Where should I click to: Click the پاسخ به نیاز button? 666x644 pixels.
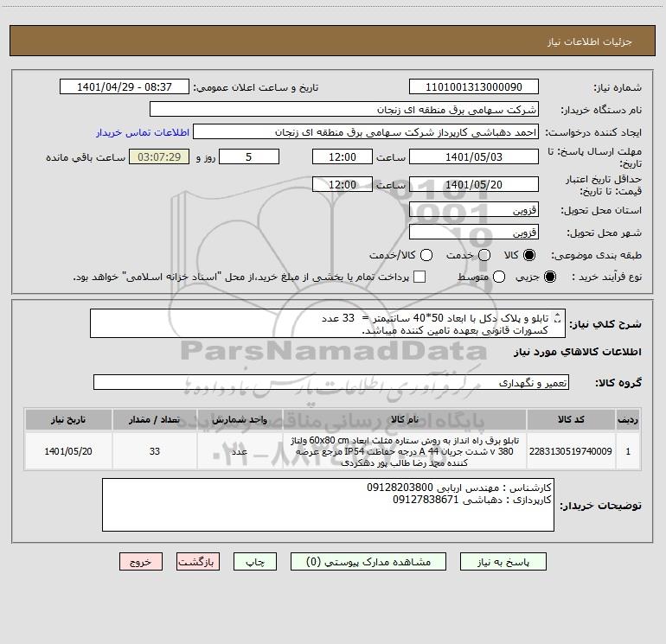click(x=503, y=562)
